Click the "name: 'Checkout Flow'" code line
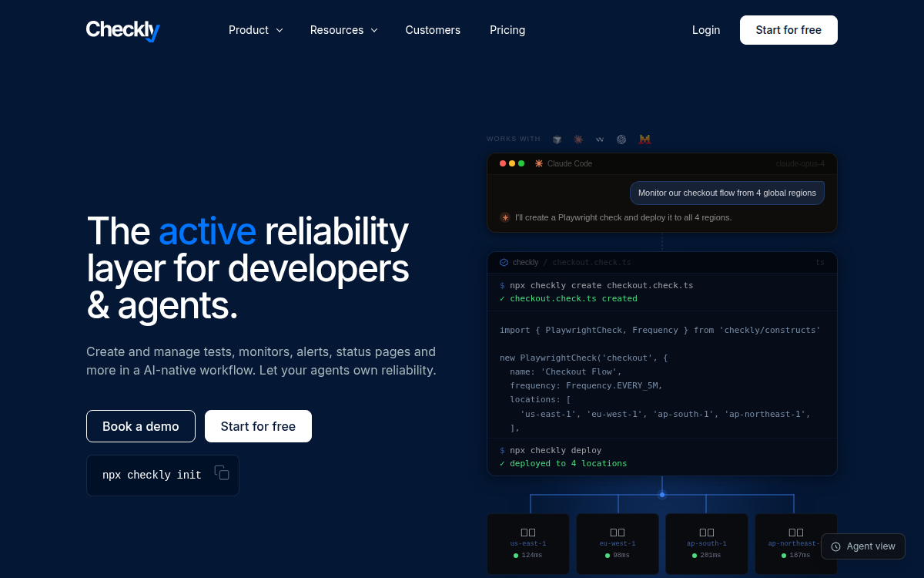Image resolution: width=924 pixels, height=578 pixels. click(x=566, y=371)
